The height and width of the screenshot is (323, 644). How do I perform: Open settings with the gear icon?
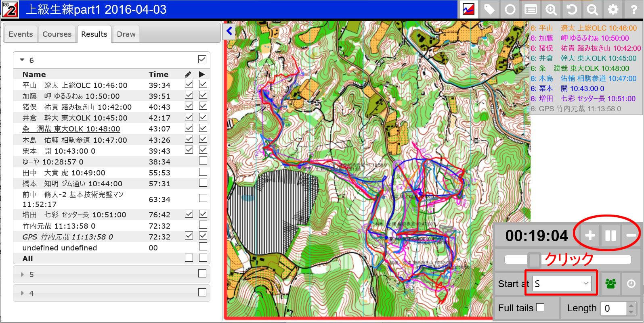[613, 9]
